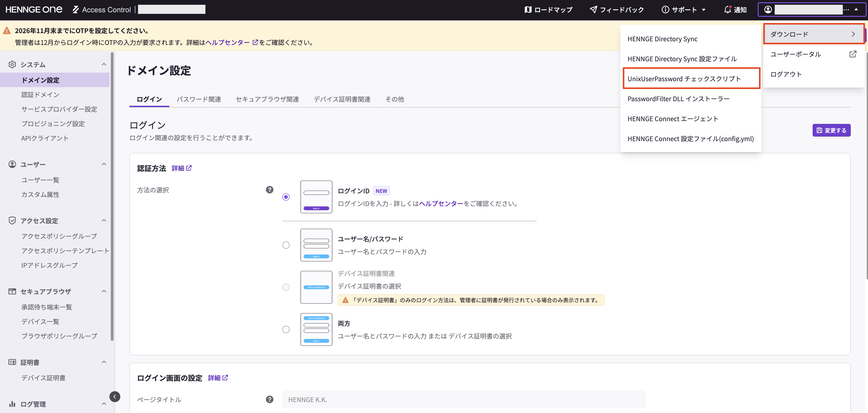868x413 pixels.
Task: Click the ユーザー名/パスワード method thumbnail
Action: click(316, 245)
